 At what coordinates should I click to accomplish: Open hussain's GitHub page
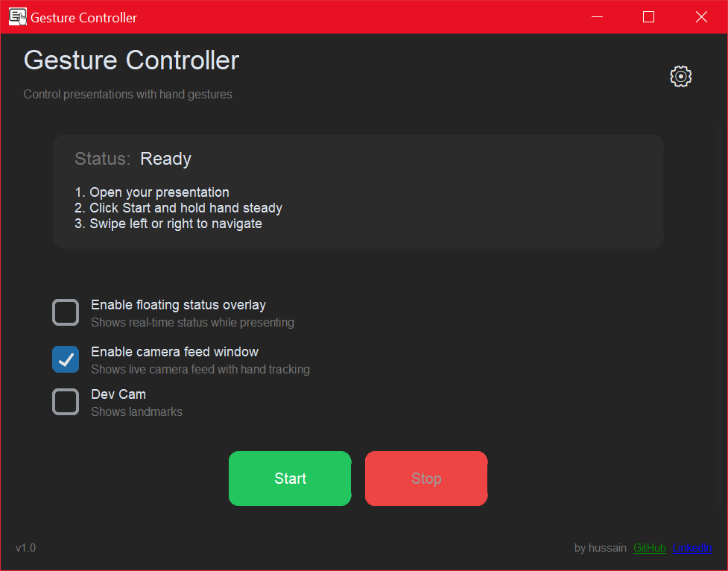coord(649,548)
